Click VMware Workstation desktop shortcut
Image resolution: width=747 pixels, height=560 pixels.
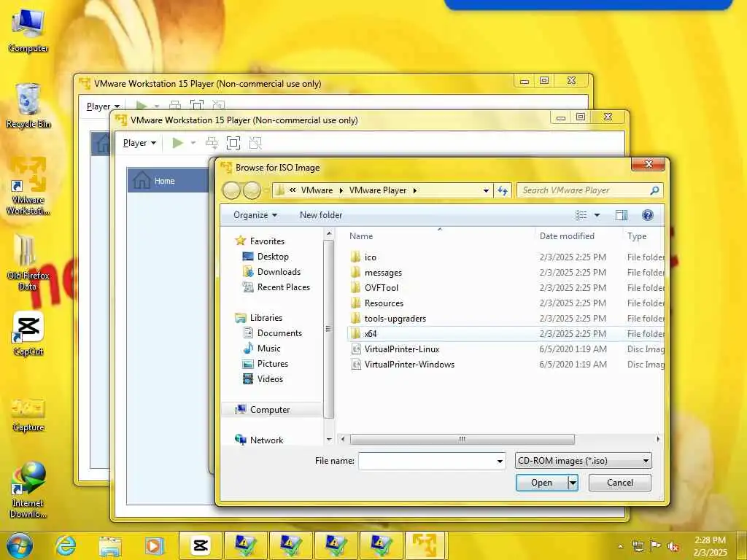click(28, 186)
